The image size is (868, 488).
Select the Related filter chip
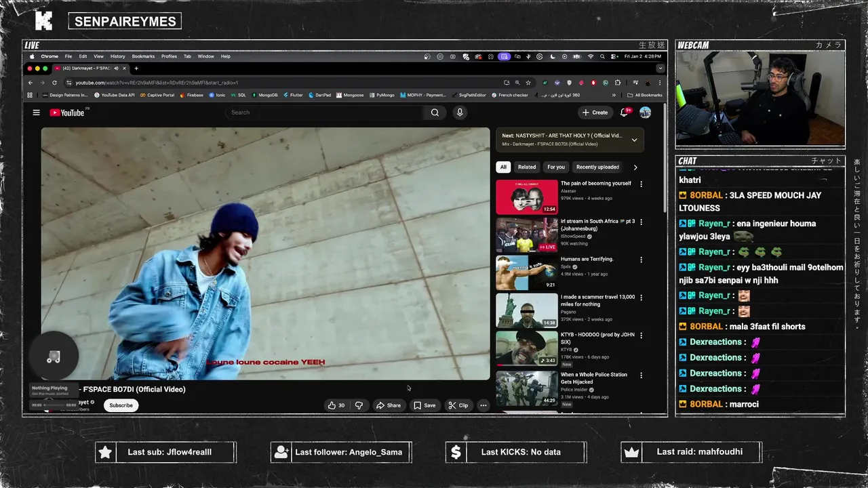tap(527, 167)
